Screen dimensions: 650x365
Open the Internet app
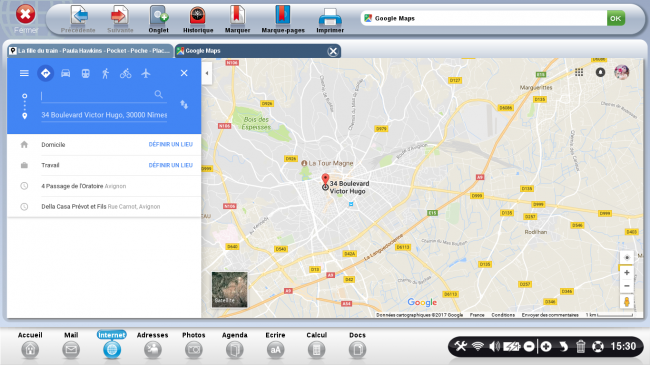point(112,345)
